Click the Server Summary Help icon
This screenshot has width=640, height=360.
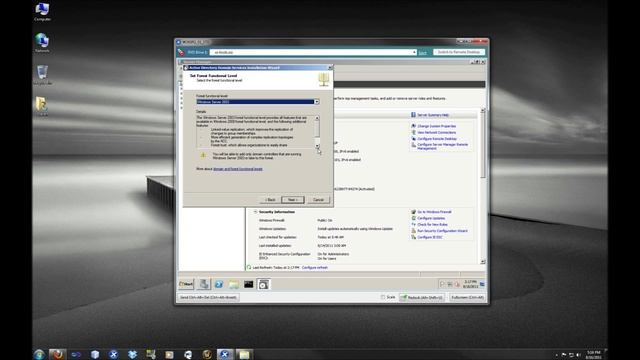413,115
